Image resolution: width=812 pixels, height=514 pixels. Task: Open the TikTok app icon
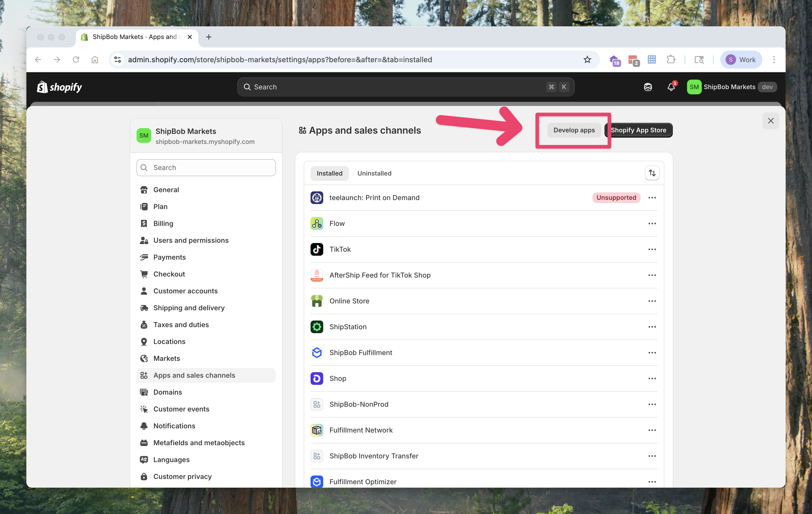click(x=317, y=249)
